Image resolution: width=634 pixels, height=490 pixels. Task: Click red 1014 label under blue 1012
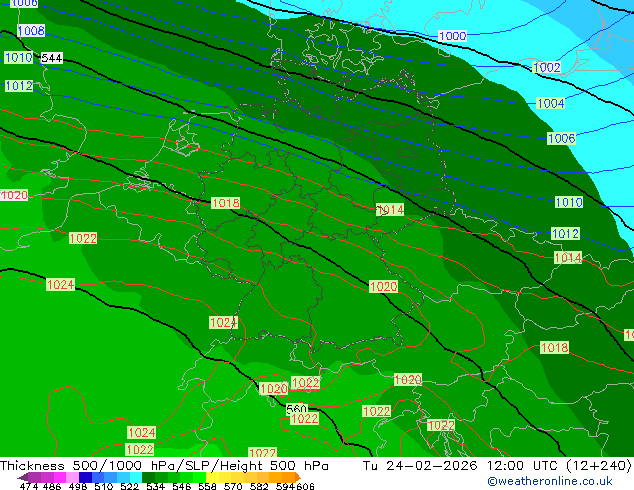pos(568,258)
